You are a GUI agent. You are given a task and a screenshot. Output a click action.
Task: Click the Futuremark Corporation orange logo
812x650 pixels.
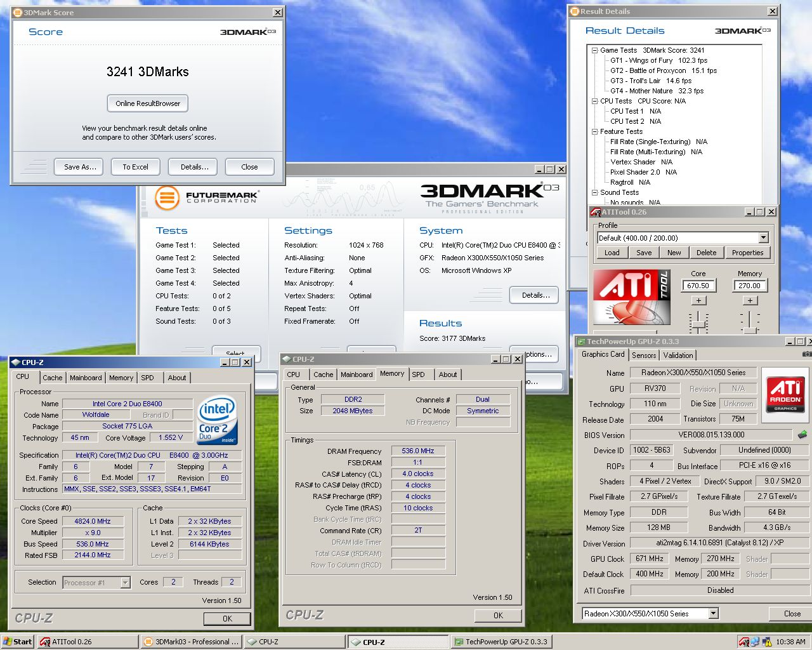click(167, 197)
